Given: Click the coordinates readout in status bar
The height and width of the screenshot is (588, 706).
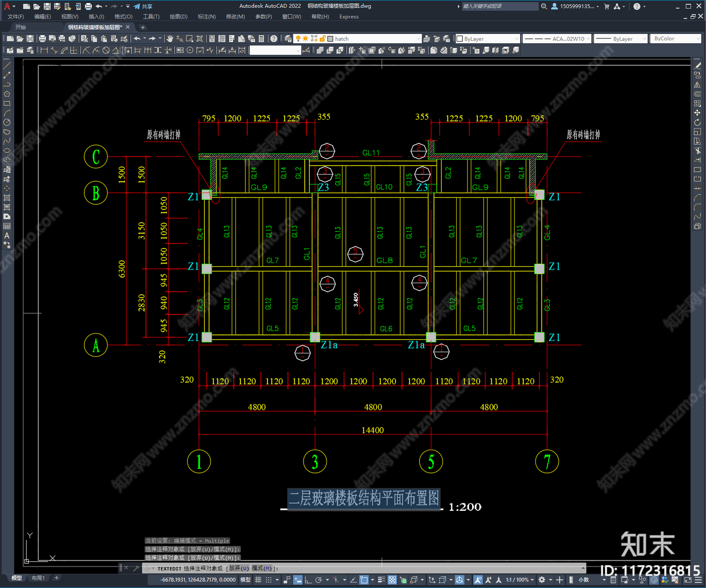Looking at the screenshot, I should 198,580.
